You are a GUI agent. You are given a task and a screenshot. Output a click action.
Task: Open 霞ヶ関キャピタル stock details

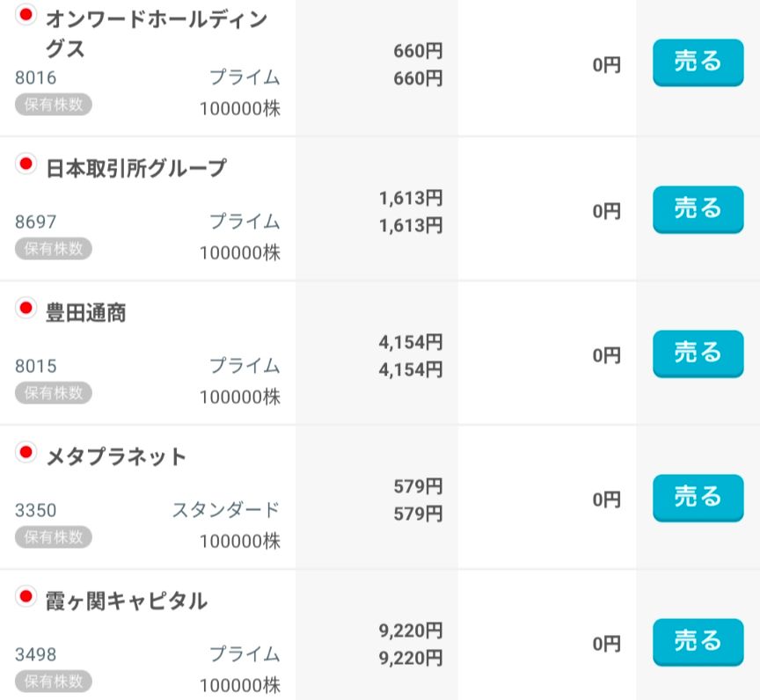(126, 602)
